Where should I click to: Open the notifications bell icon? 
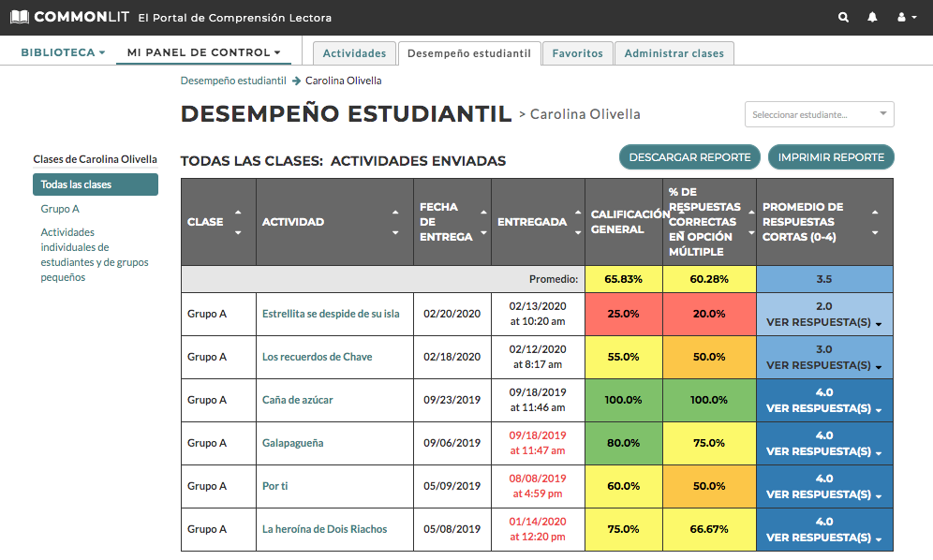pyautogui.click(x=872, y=17)
